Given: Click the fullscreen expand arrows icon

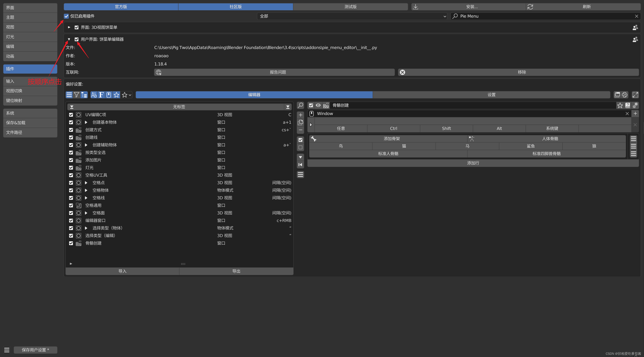Looking at the screenshot, I should [635, 95].
